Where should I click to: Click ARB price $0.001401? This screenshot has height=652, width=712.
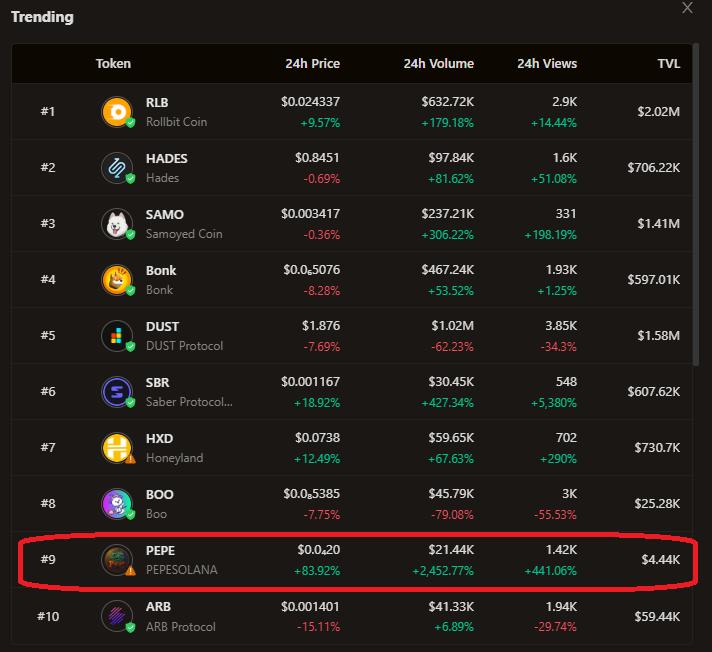pos(310,607)
